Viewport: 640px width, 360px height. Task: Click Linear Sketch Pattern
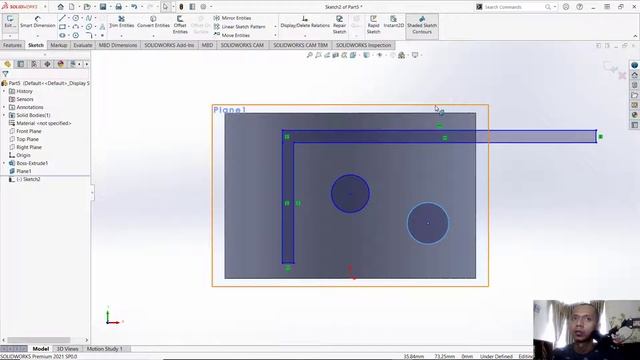click(240, 27)
